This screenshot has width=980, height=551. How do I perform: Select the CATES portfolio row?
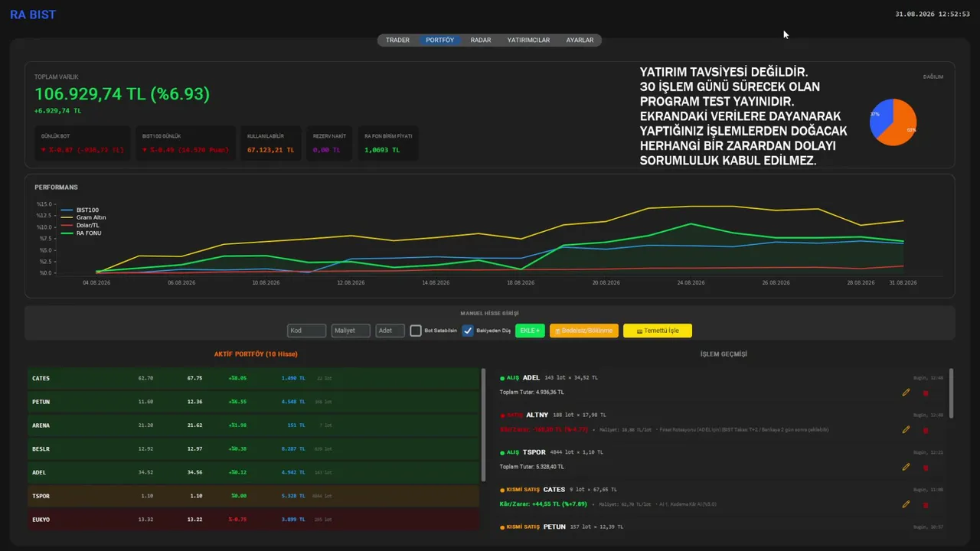click(253, 378)
